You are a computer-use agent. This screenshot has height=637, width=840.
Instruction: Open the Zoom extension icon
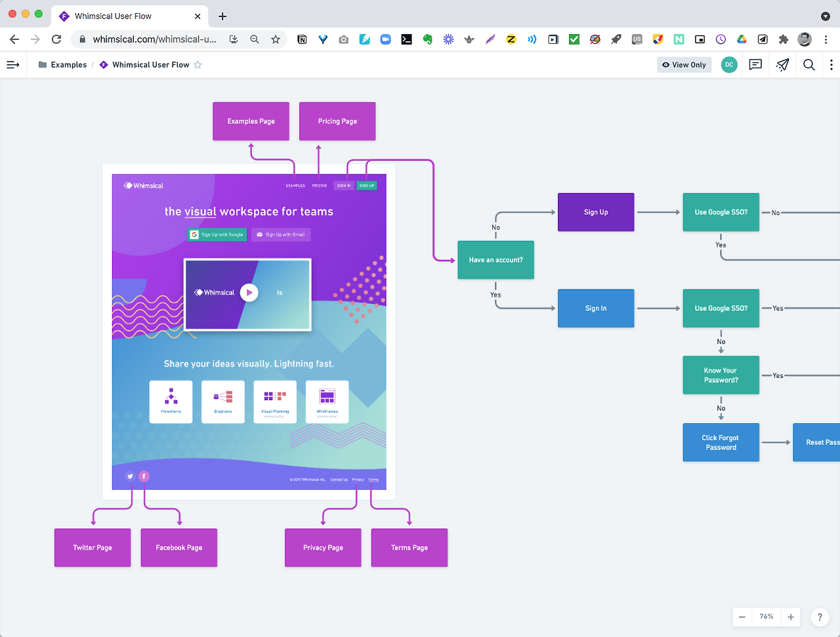tap(385, 39)
